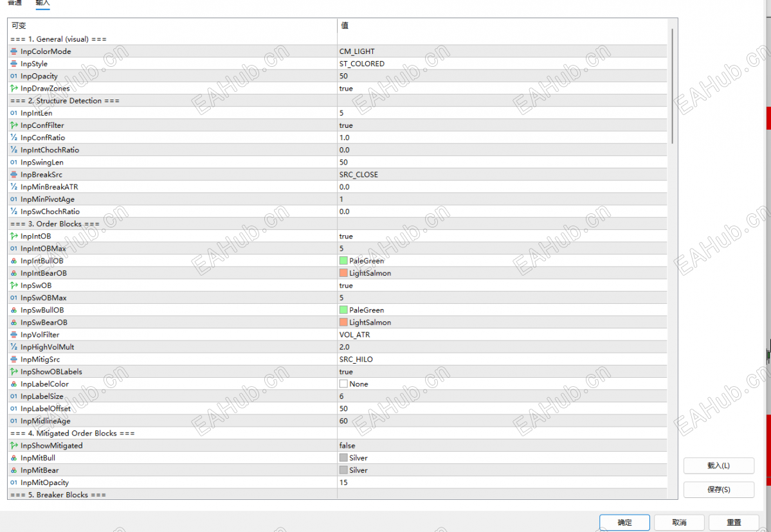Click the boolean icon next to InpIntOB
The height and width of the screenshot is (532, 771).
14,236
